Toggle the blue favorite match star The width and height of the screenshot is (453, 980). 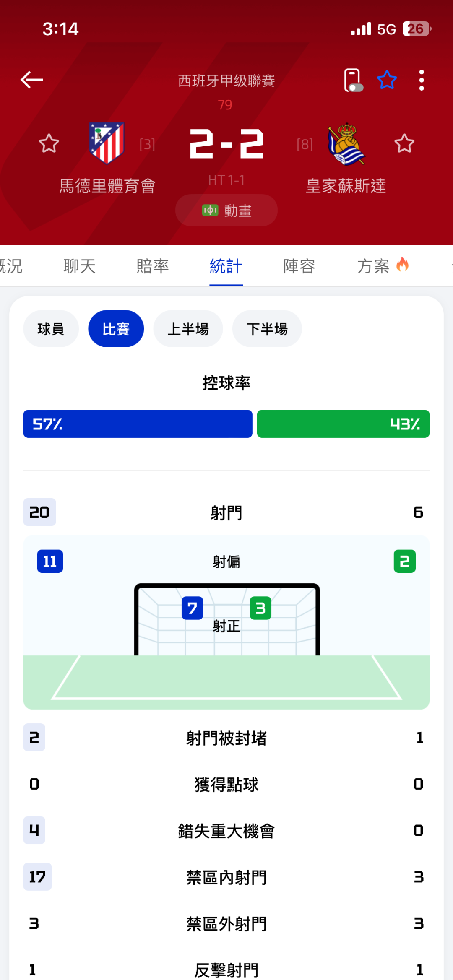[x=387, y=80]
